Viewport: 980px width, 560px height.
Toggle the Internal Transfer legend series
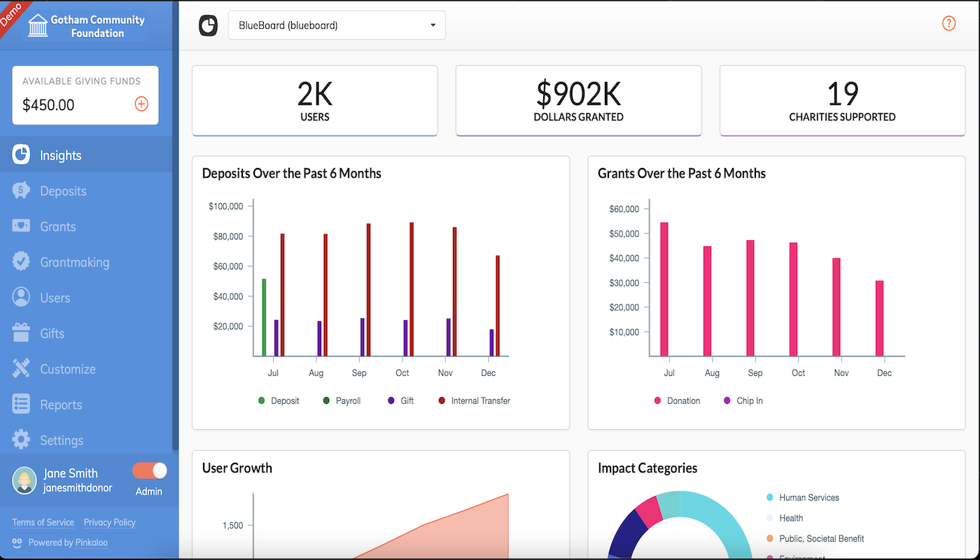(x=475, y=401)
